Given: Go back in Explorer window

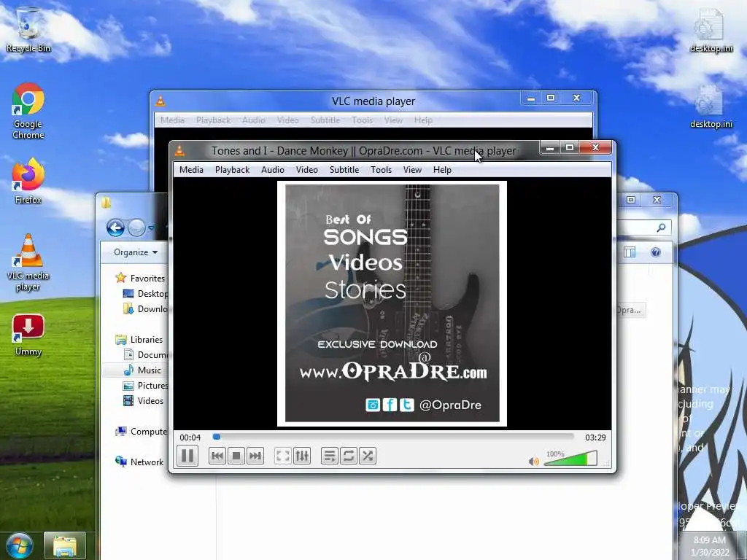Looking at the screenshot, I should (115, 228).
